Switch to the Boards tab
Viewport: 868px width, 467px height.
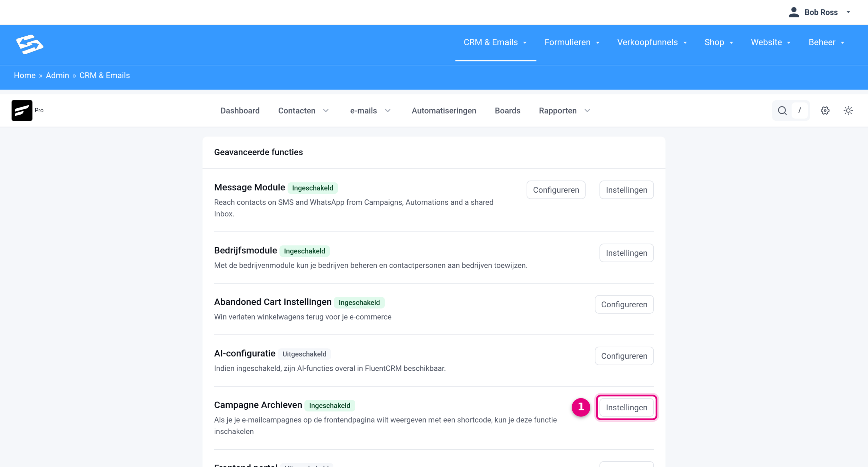508,111
